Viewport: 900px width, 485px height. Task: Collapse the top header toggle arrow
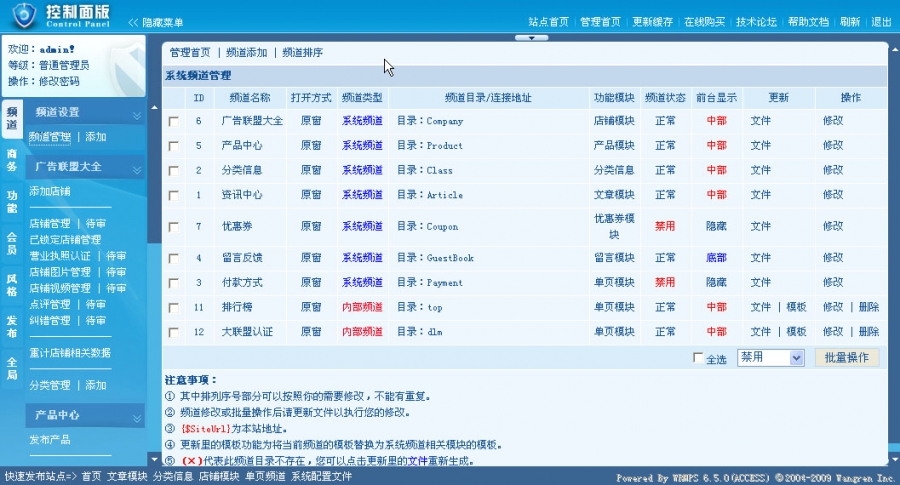pos(532,38)
